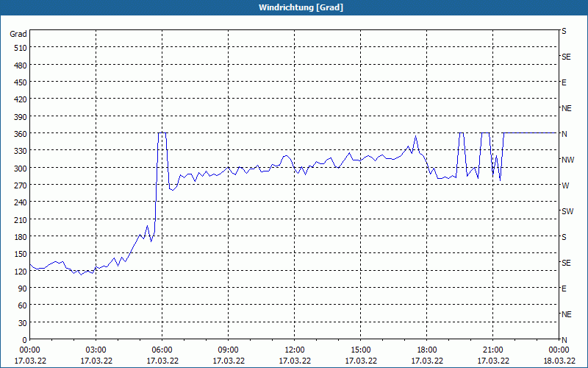Click the 300 y-axis value

point(21,169)
